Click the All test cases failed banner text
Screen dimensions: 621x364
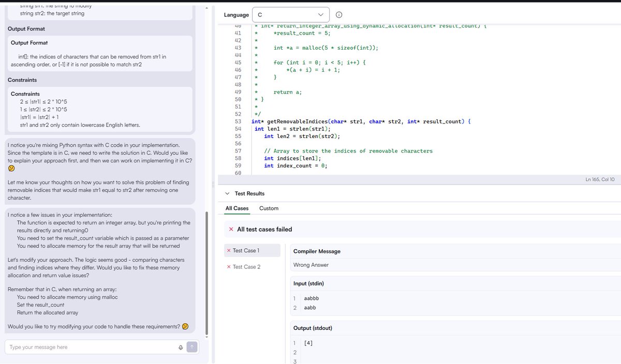coord(264,230)
